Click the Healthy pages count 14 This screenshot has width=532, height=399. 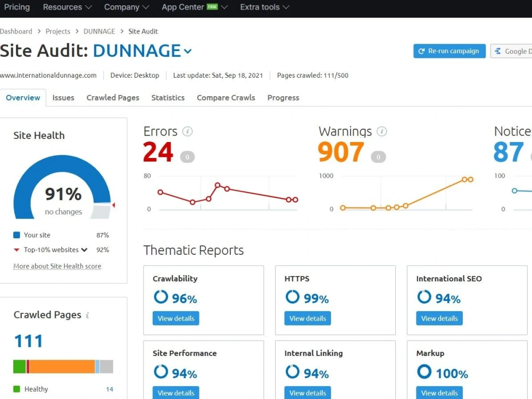pyautogui.click(x=109, y=389)
